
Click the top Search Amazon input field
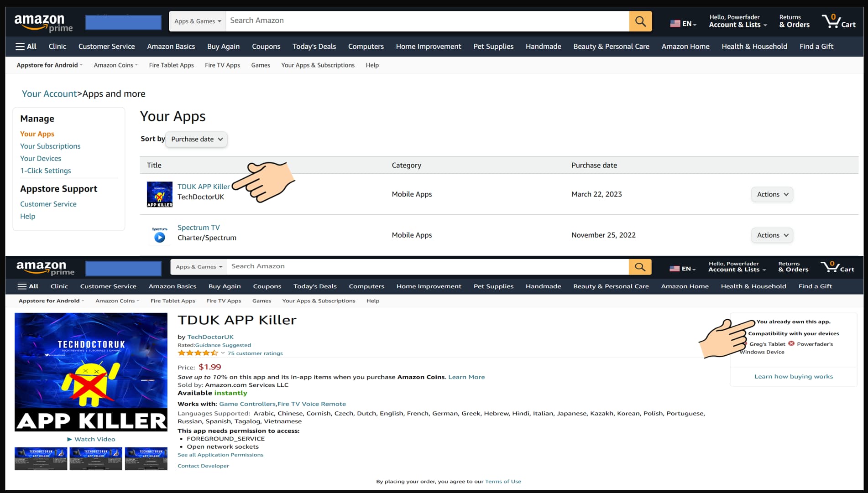428,21
